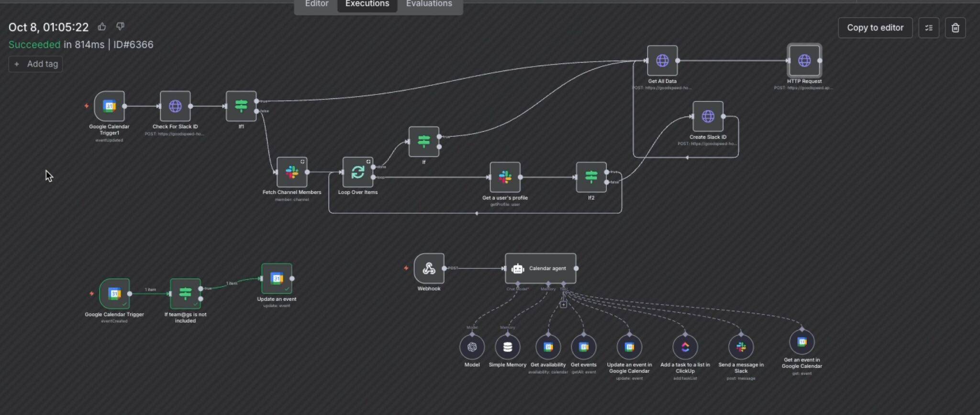
Task: Select the Simple Memory sub-node
Action: 507,347
